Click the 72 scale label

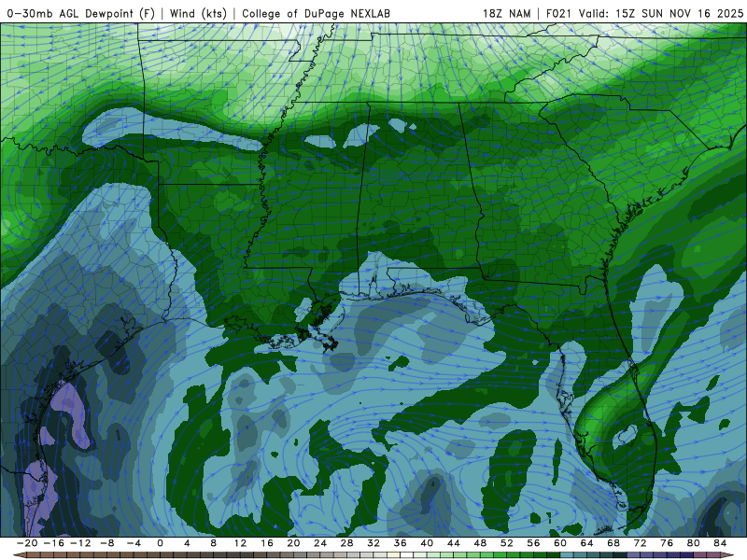click(x=641, y=543)
